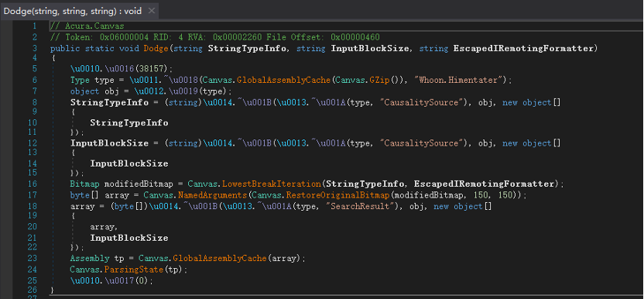Viewport: 644px width, 299px height.
Task: Click line number 23 in the gutter
Action: (33, 258)
